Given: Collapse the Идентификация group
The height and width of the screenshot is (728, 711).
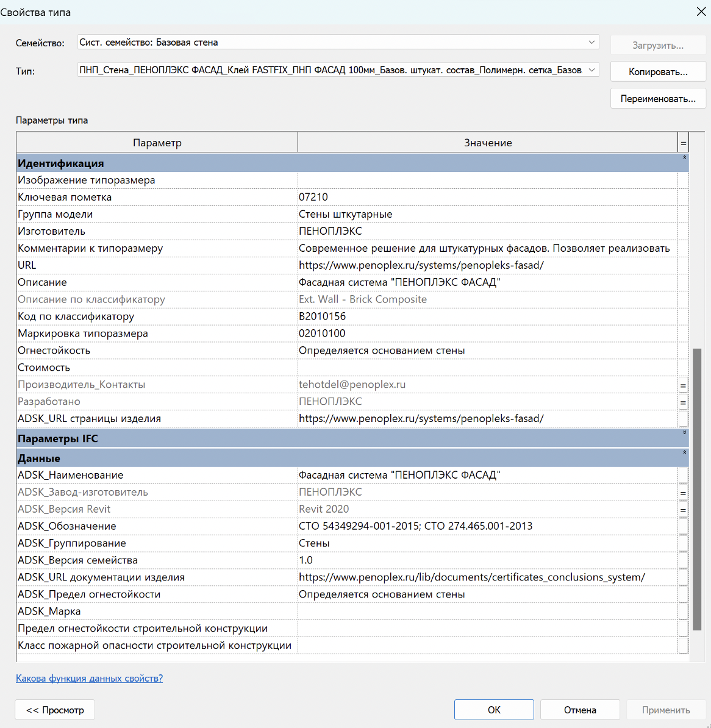Looking at the screenshot, I should [684, 158].
